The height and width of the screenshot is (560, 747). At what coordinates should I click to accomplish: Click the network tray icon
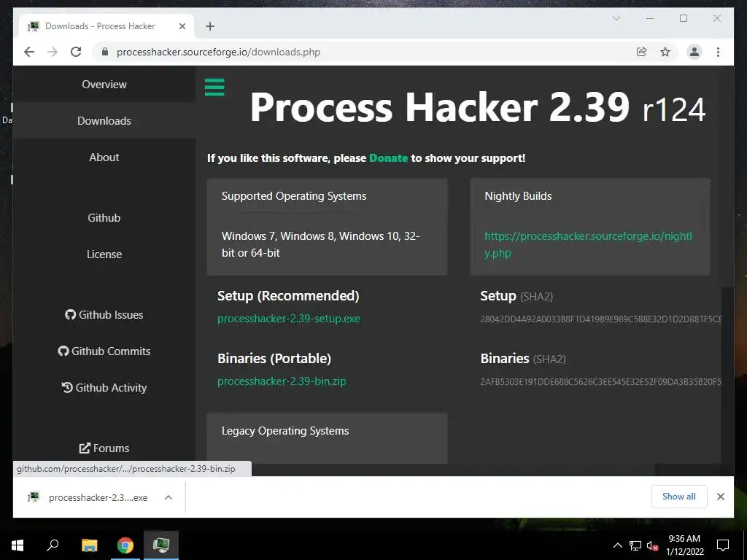click(635, 545)
